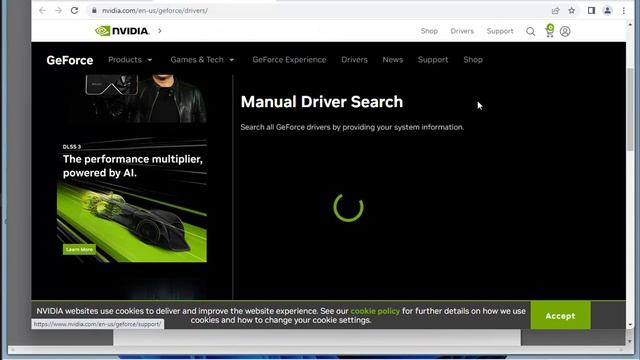This screenshot has width=640, height=360.
Task: Open the Chrome profile avatar icon
Action: pyautogui.click(x=607, y=11)
